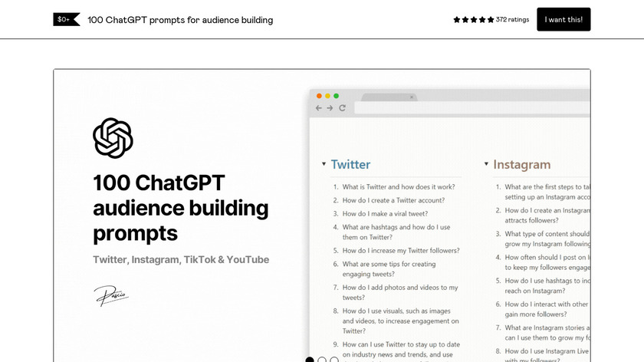Click 'What are some tips for creating engaging tweets?'
This screenshot has width=644, height=362.
tap(389, 268)
